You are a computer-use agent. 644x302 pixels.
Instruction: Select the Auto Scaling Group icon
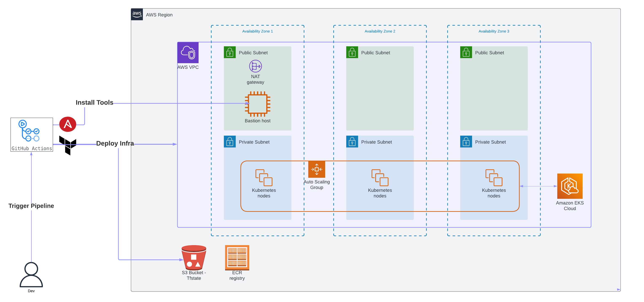click(317, 169)
